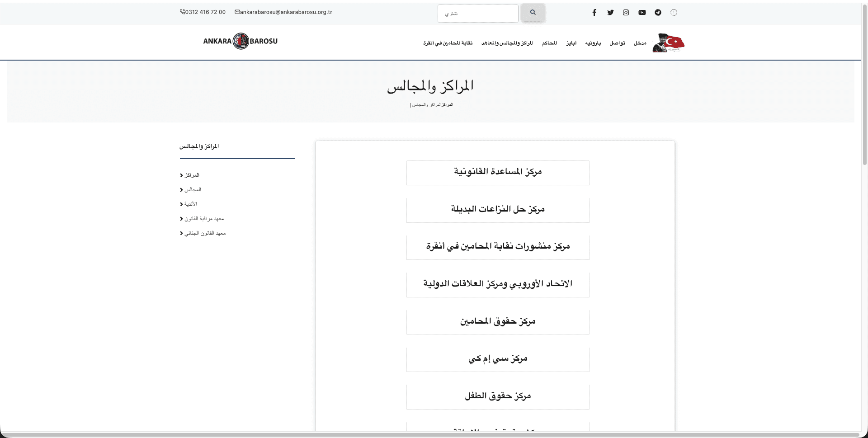
Task: Open the تواصل menu item
Action: click(617, 43)
